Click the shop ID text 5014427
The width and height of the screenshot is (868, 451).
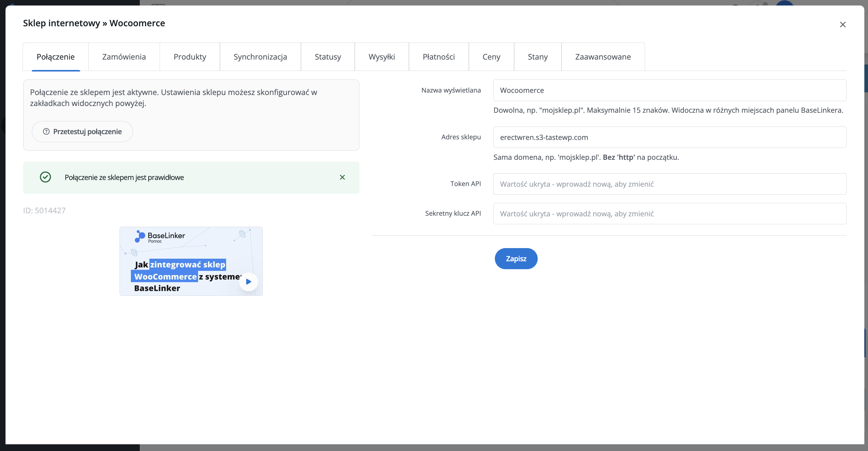point(44,211)
